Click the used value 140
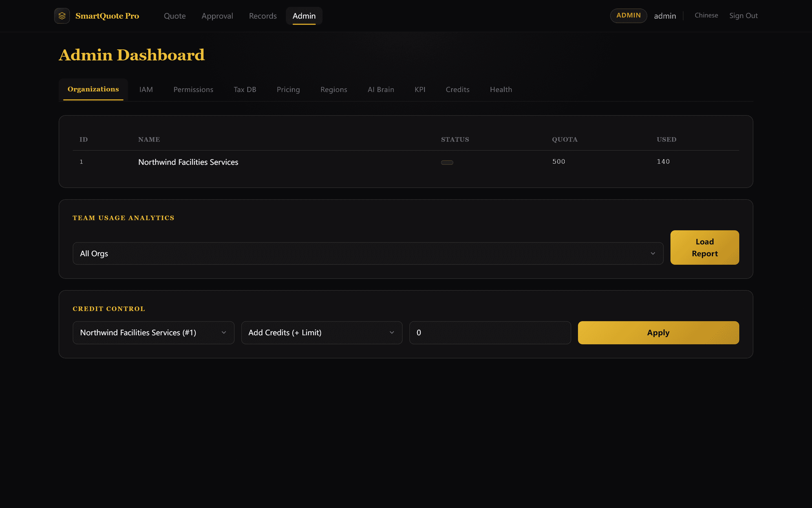The height and width of the screenshot is (508, 812). (x=663, y=162)
